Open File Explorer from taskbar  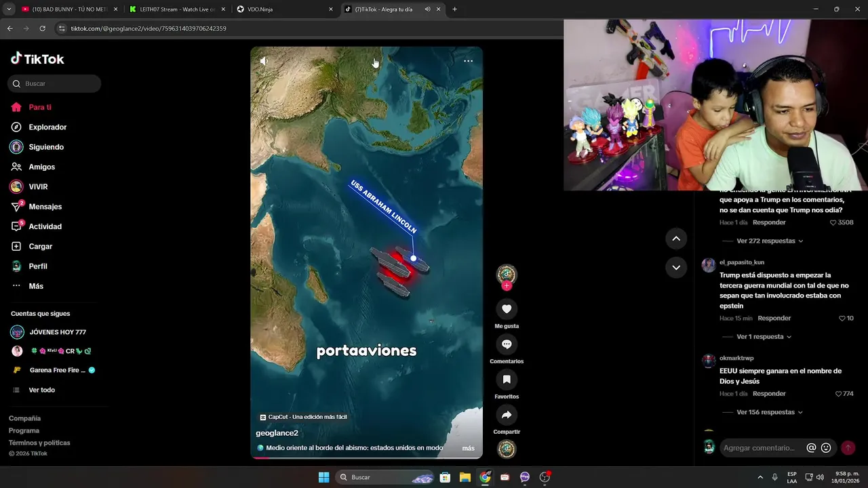(x=465, y=477)
